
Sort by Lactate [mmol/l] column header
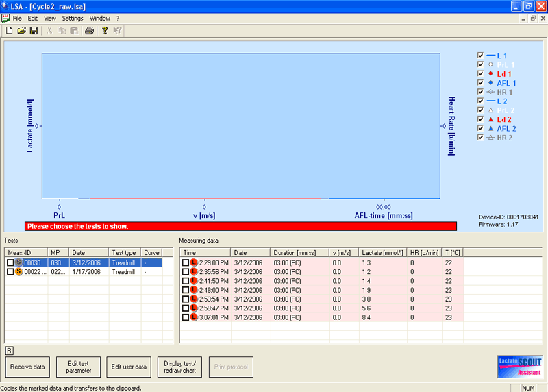(x=382, y=252)
